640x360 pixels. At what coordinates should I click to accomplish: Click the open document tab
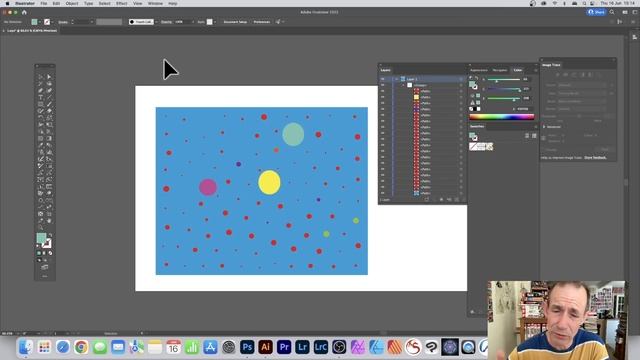31,31
